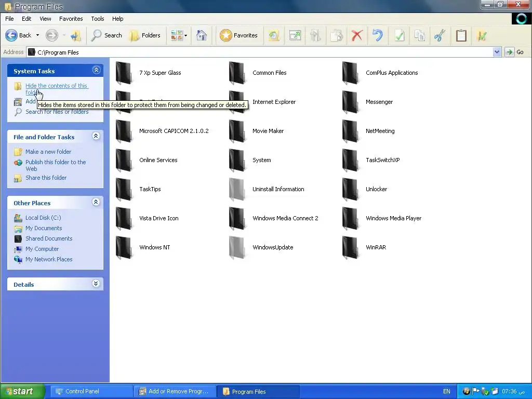This screenshot has height=399, width=532.
Task: Switch to Control Panel taskbar window
Action: pos(91,391)
